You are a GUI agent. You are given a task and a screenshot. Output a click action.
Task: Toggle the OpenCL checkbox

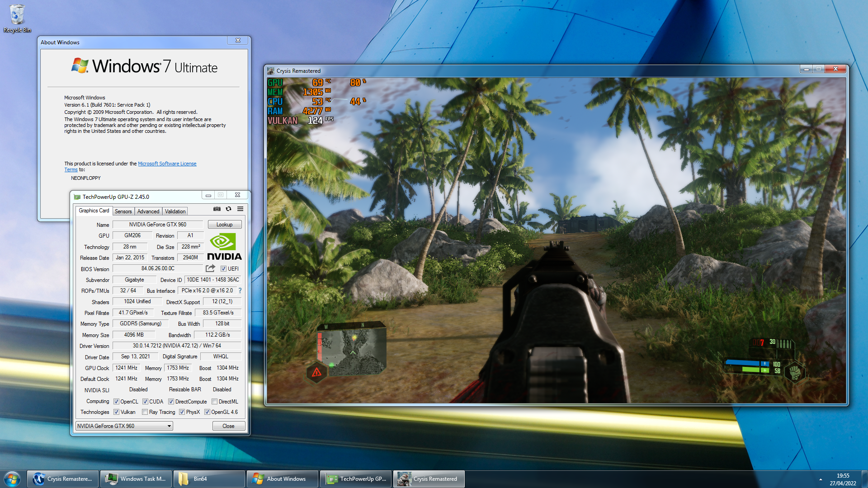[x=116, y=402]
